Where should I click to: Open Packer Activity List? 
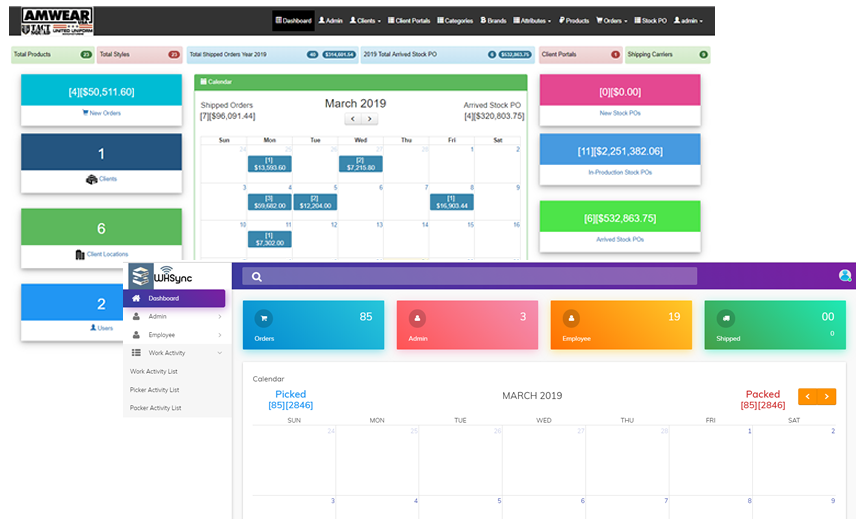(x=156, y=408)
